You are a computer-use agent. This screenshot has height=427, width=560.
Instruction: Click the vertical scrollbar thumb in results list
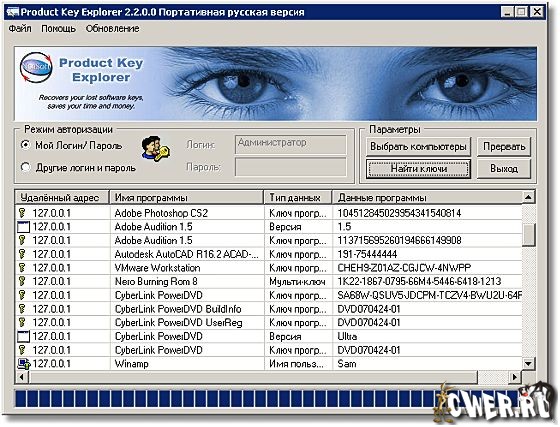tap(528, 235)
